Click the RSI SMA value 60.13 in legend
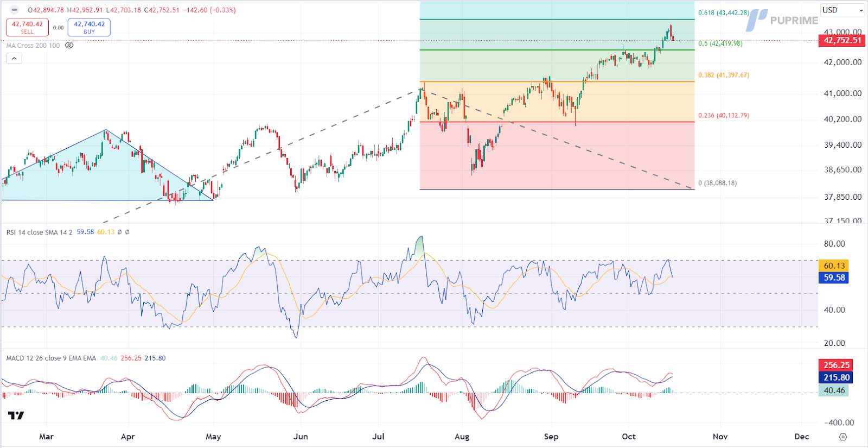This screenshot has width=868, height=448. 106,232
